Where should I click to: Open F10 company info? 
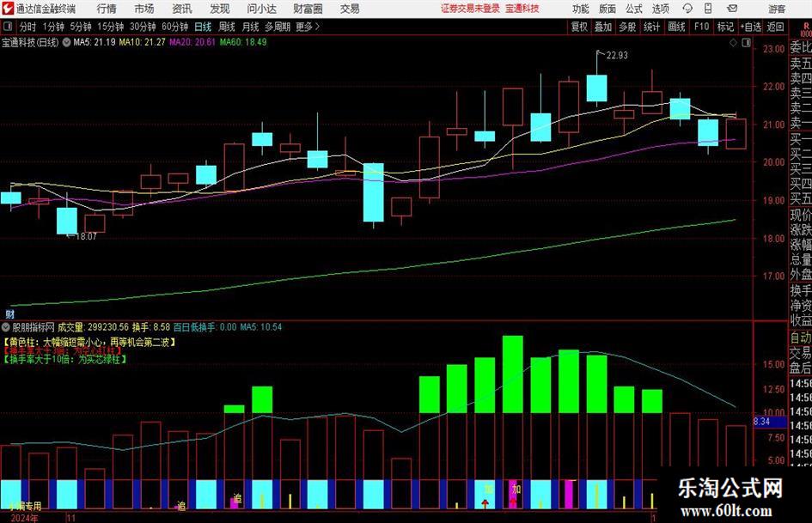(x=701, y=27)
